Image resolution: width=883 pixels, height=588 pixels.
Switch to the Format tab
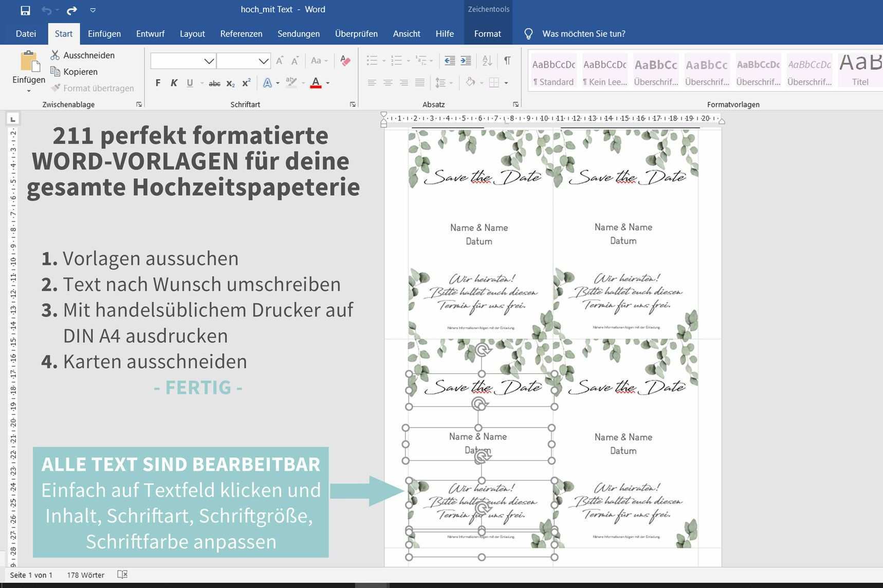click(487, 34)
